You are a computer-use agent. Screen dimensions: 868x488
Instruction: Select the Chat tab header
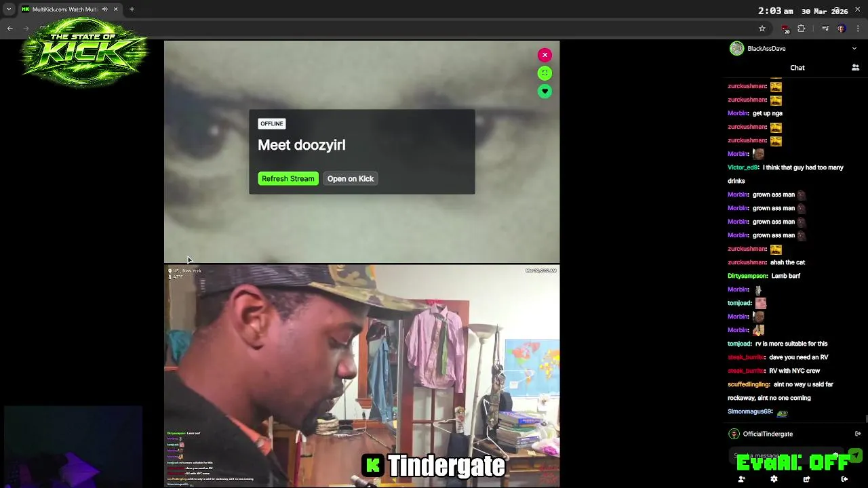pyautogui.click(x=797, y=68)
